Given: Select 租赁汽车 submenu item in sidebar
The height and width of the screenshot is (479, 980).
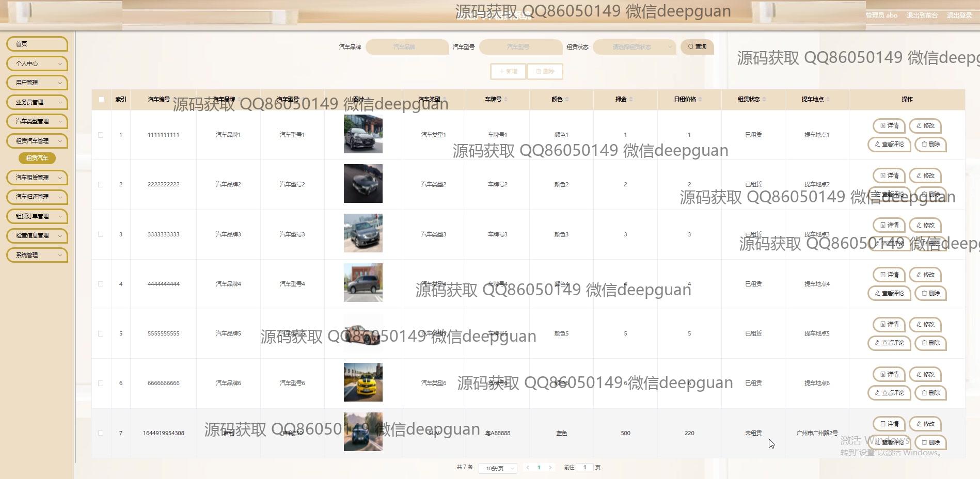Looking at the screenshot, I should 37,158.
